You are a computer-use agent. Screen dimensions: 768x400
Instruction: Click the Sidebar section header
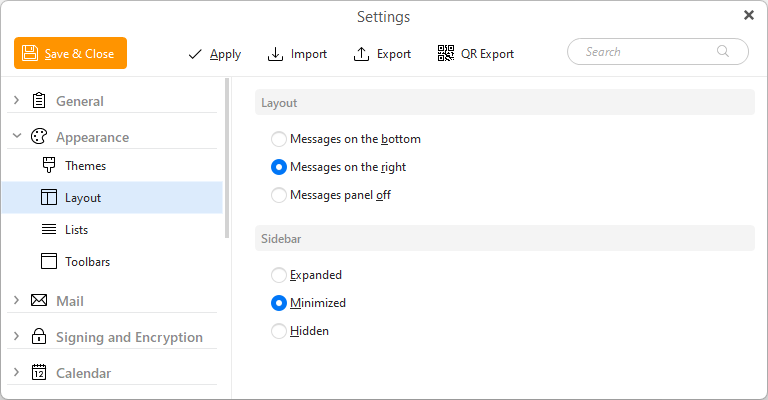tap(504, 238)
